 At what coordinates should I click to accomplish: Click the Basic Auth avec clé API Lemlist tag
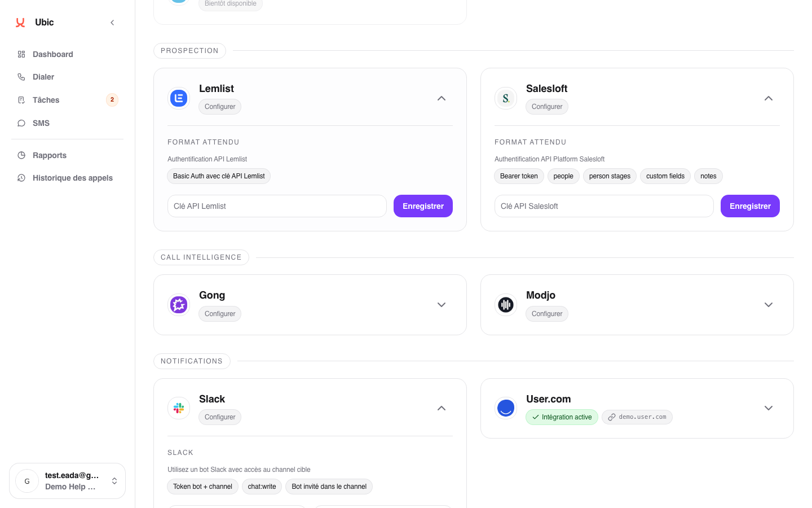click(x=219, y=176)
